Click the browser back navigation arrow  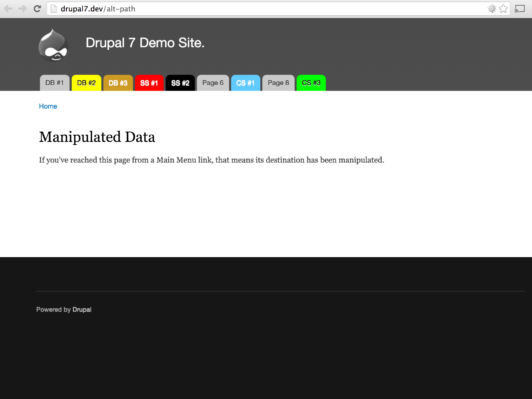8,9
